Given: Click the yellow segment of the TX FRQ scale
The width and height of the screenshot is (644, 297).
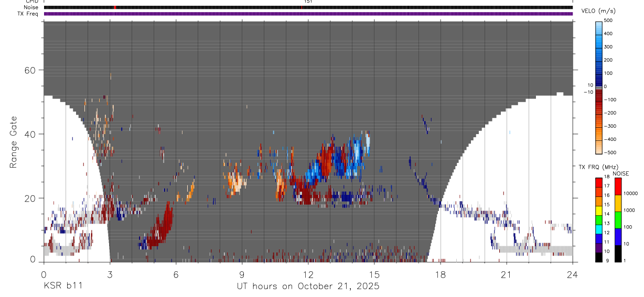Looking at the screenshot, I should tap(598, 211).
